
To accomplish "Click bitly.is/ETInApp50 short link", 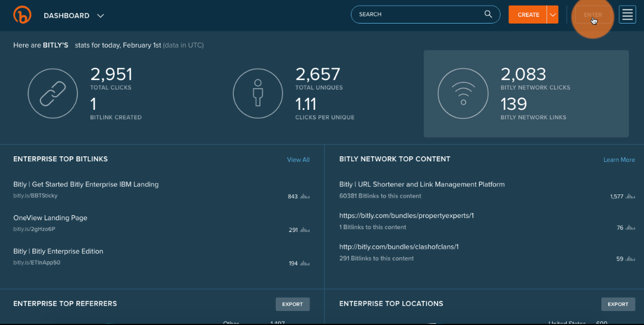I will 36,263.
